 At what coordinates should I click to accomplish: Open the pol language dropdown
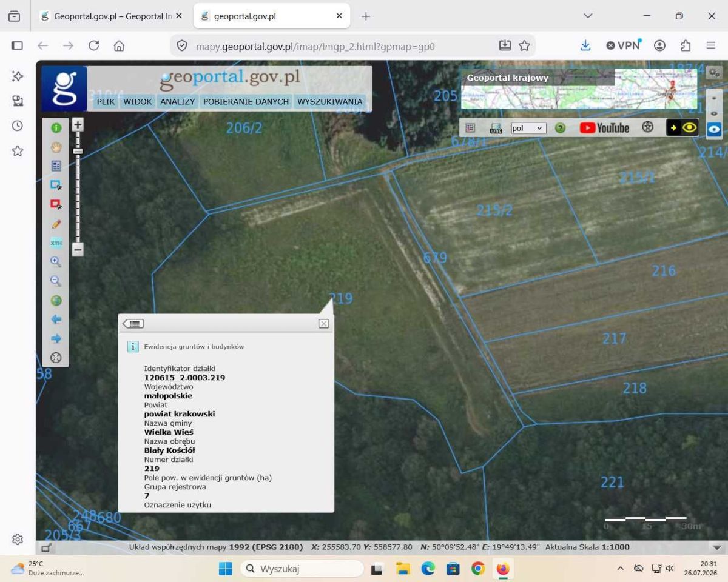[x=528, y=128]
